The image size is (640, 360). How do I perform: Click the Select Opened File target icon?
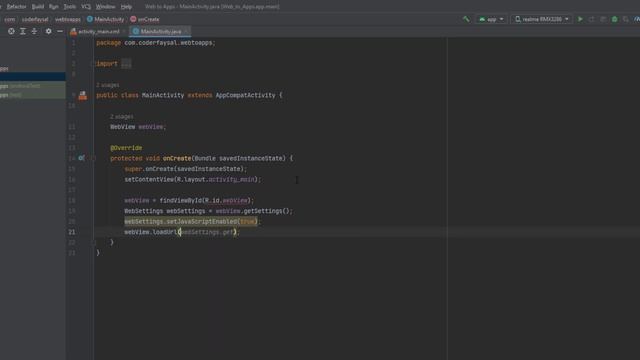point(11,31)
